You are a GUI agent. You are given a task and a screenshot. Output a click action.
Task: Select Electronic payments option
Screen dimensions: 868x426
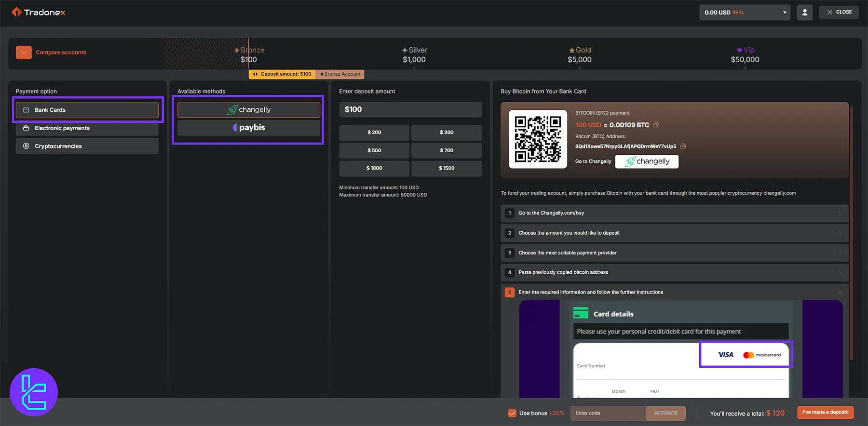point(87,128)
